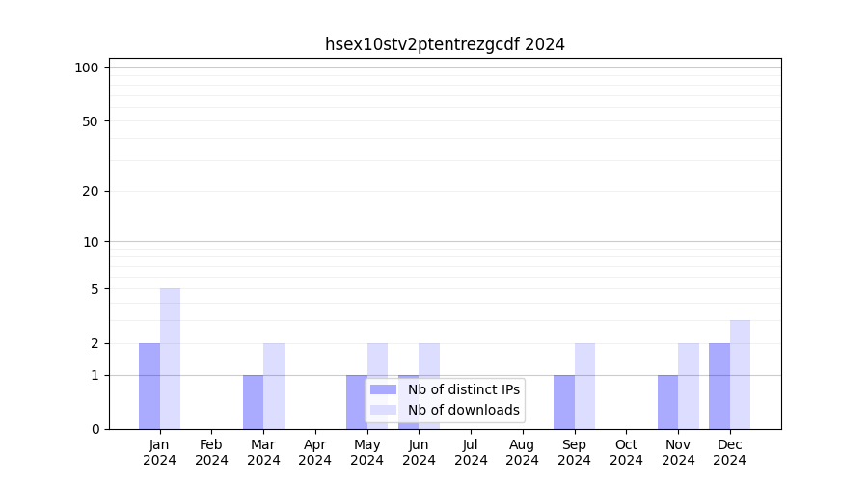Click the 'Feb 2024' x-axis label
Viewport: 868px width, 482px height.
point(211,452)
